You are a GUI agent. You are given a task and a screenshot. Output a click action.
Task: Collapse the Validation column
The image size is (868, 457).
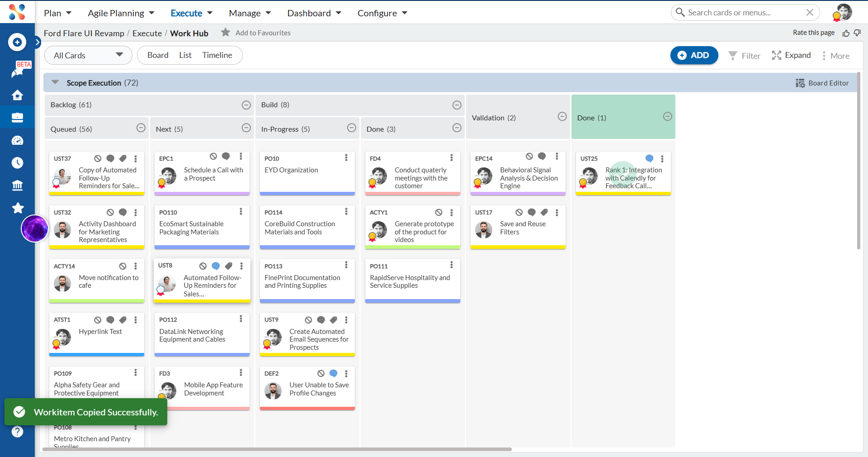click(562, 116)
